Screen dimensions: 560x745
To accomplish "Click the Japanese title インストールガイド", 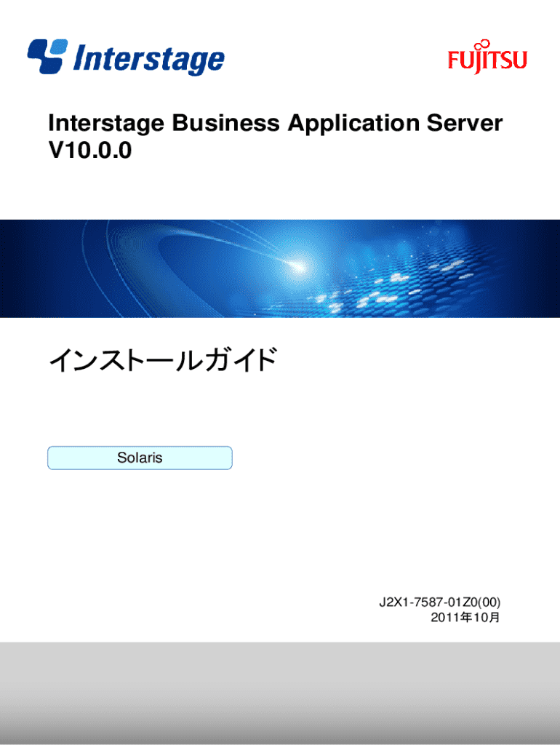I will (162, 359).
